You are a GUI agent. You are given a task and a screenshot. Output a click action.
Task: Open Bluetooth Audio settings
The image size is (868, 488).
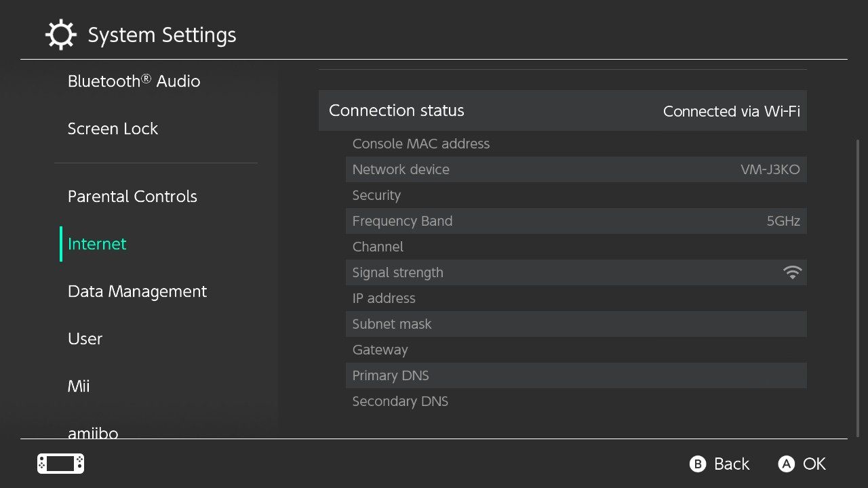point(134,81)
